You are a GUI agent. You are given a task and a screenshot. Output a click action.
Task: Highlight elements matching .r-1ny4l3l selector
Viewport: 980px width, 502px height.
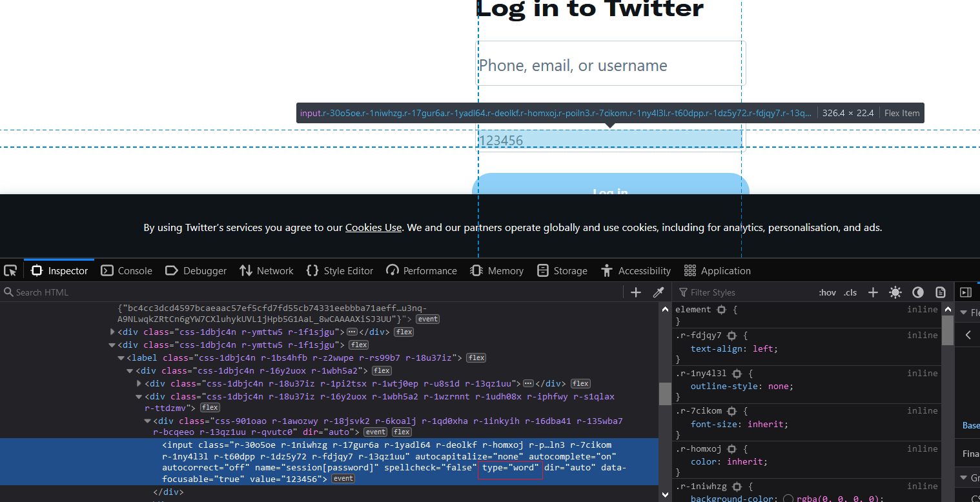(x=737, y=374)
